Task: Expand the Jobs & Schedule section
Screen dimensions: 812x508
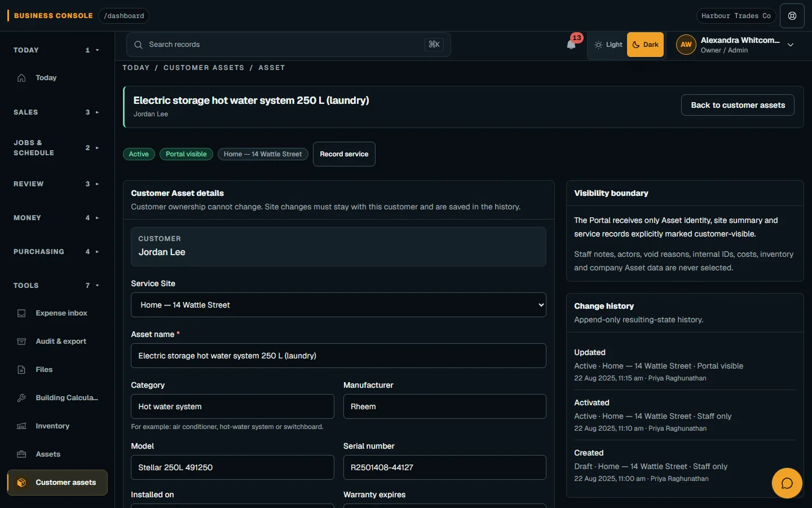Action: 56,148
